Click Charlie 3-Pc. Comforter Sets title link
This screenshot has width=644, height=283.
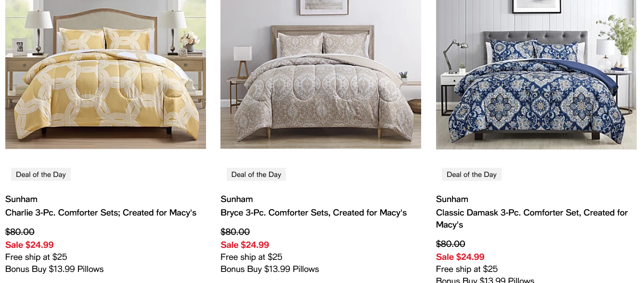tap(101, 213)
